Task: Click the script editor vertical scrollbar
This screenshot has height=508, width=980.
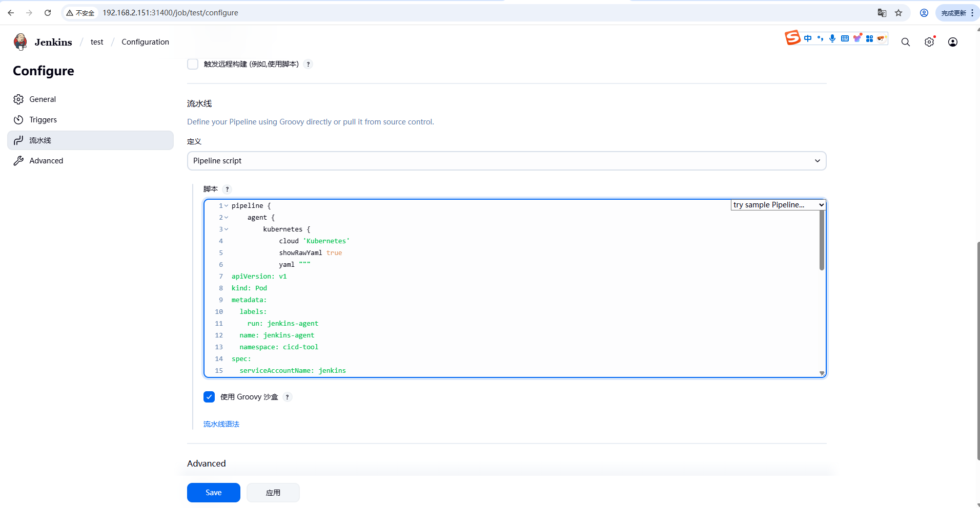Action: (x=822, y=241)
